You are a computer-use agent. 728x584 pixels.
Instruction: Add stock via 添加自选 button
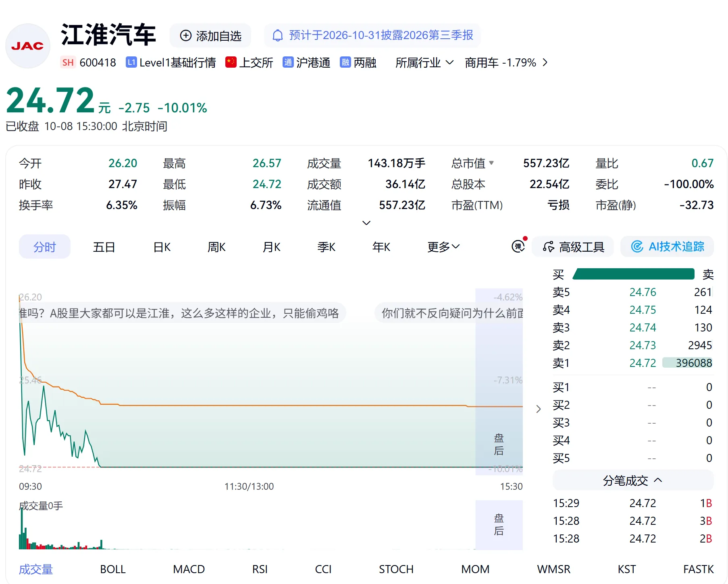pyautogui.click(x=210, y=35)
